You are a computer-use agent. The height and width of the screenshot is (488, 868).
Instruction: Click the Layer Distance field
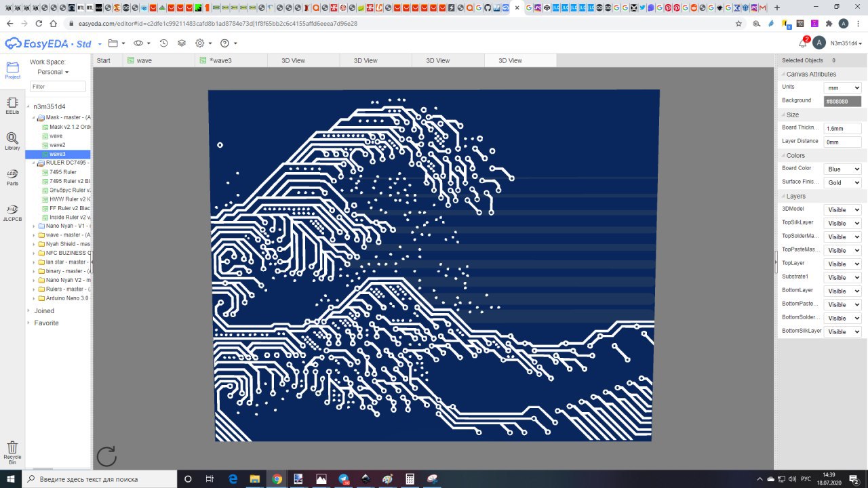842,142
